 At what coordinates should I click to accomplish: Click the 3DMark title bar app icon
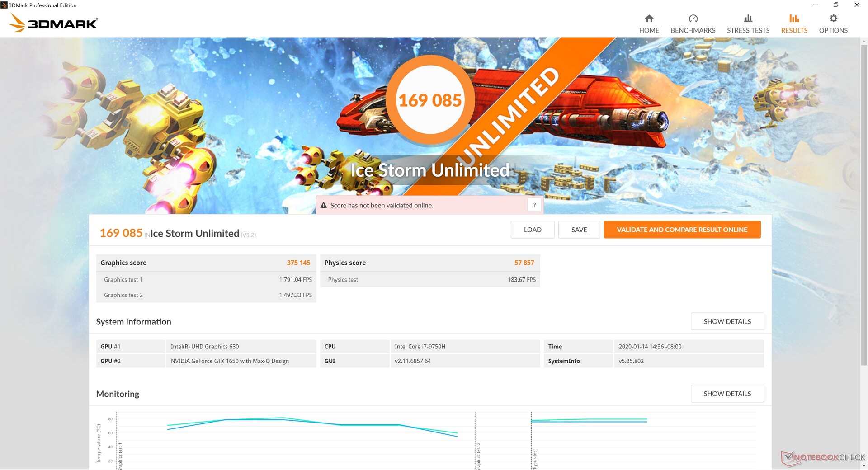[4, 5]
